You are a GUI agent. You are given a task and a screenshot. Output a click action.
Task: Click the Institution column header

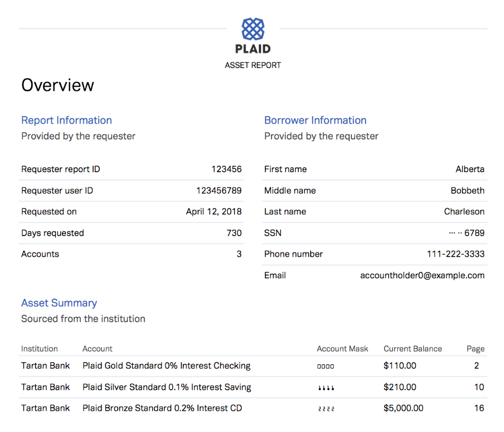[x=40, y=349]
